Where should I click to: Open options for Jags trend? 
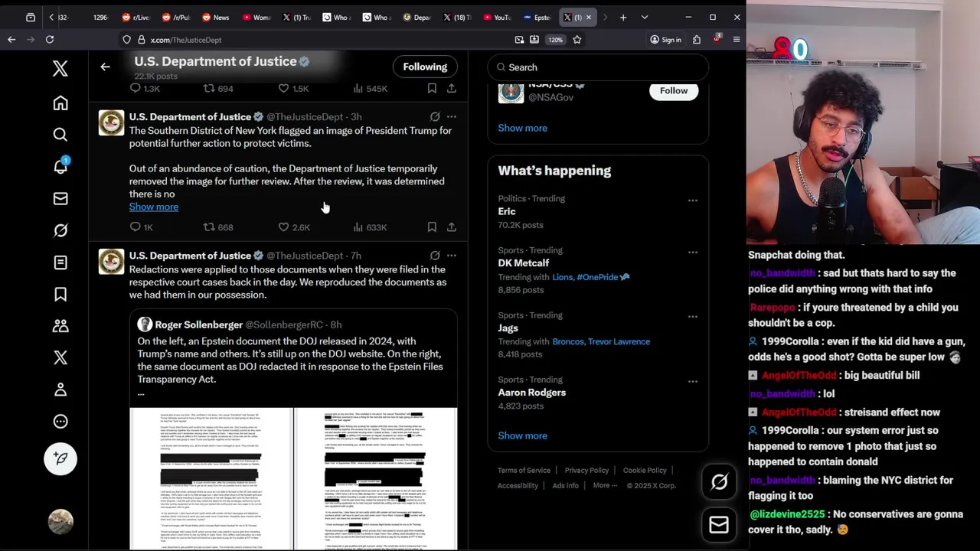[x=692, y=317]
